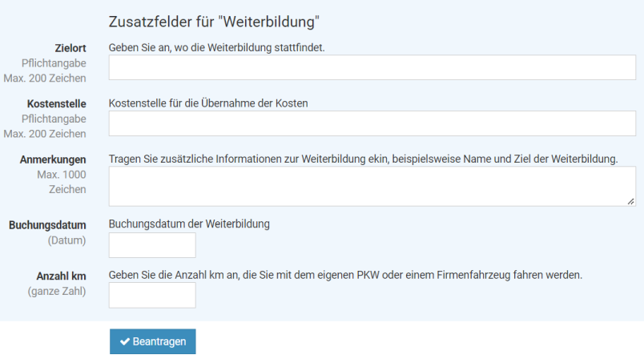Click the description "Buchungsdatum der Weiterbildung"
Viewport: 644px width, 359px height.
(x=189, y=224)
